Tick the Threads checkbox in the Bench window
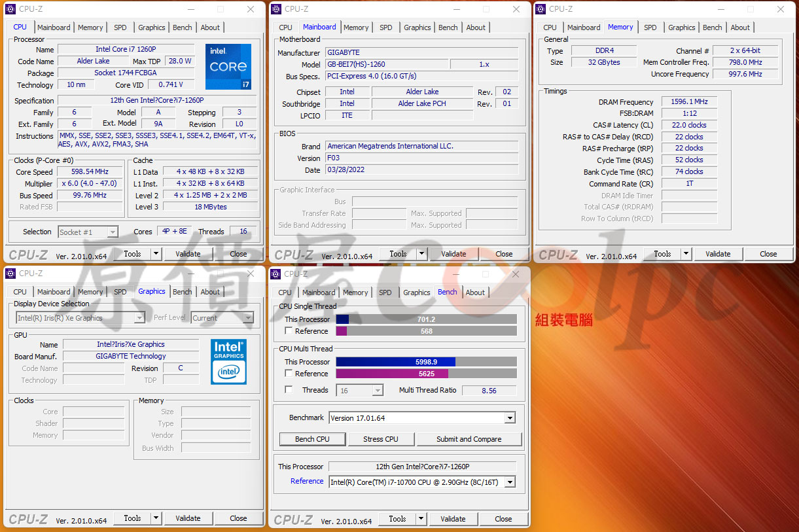The image size is (799, 532). click(x=289, y=390)
